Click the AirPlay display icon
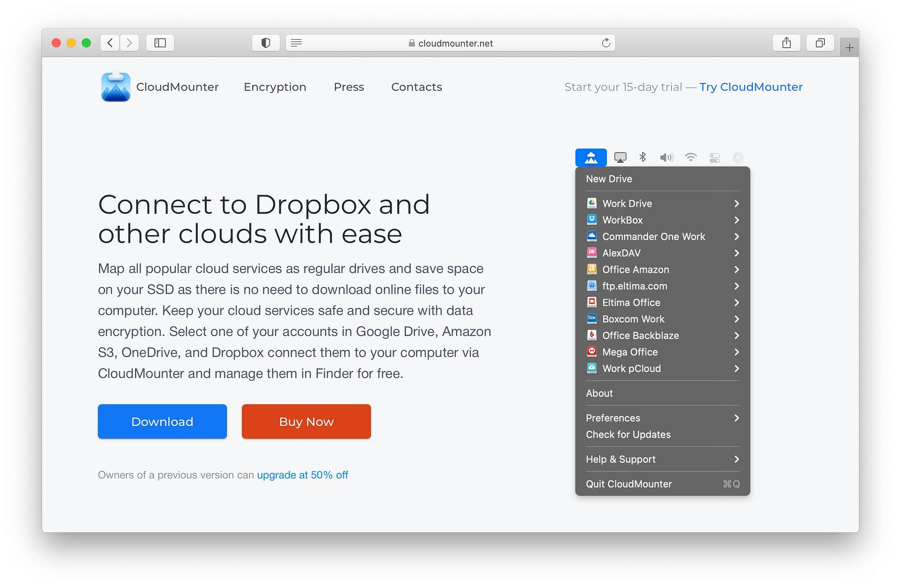The width and height of the screenshot is (901, 588). coord(620,157)
